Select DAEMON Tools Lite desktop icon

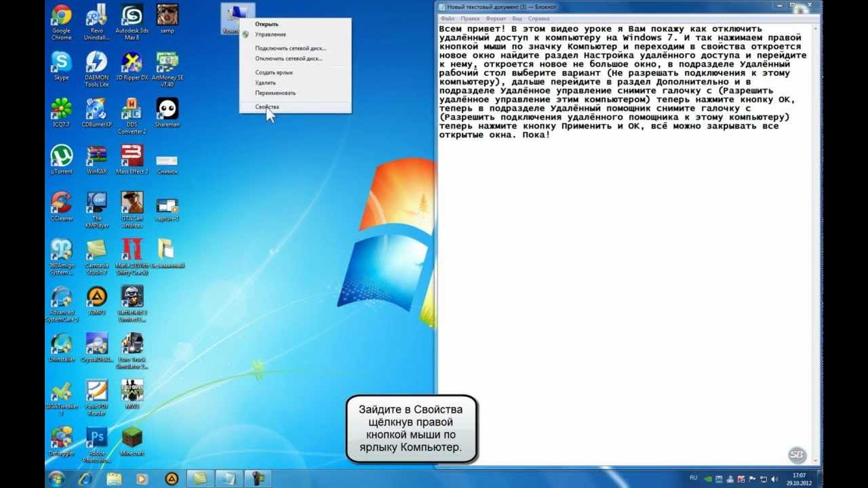(x=96, y=69)
